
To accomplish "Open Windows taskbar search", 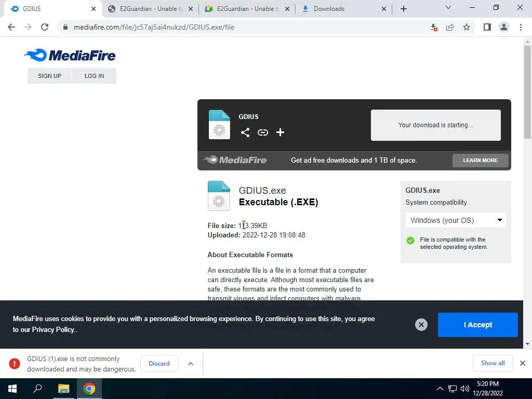I will click(37, 389).
